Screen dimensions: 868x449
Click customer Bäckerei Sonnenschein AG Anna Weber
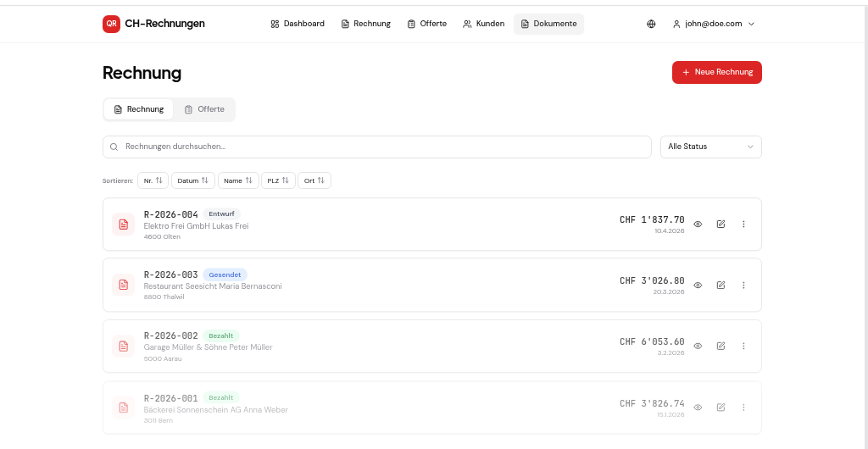point(216,410)
